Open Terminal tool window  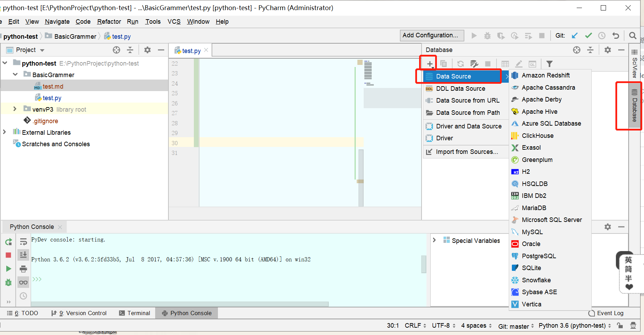point(135,313)
